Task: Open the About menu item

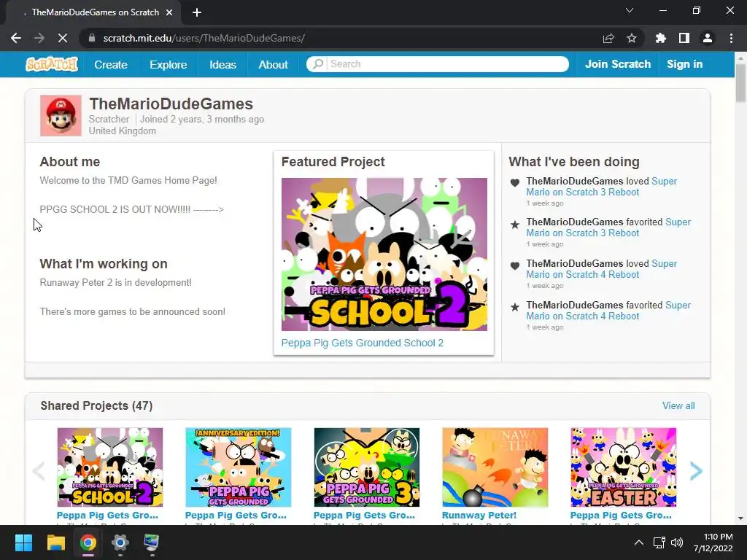Action: tap(273, 64)
